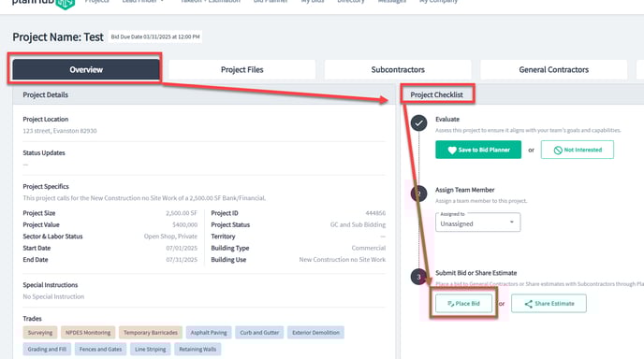Image resolution: width=644 pixels, height=359 pixels.
Task: Select the Retaining Walls trade tag
Action: [198, 349]
